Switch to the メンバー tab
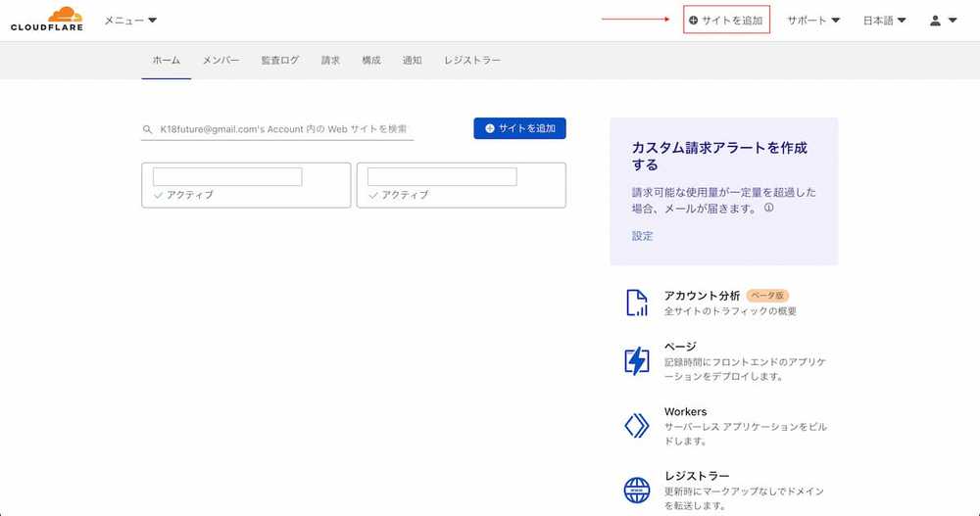 click(x=220, y=61)
